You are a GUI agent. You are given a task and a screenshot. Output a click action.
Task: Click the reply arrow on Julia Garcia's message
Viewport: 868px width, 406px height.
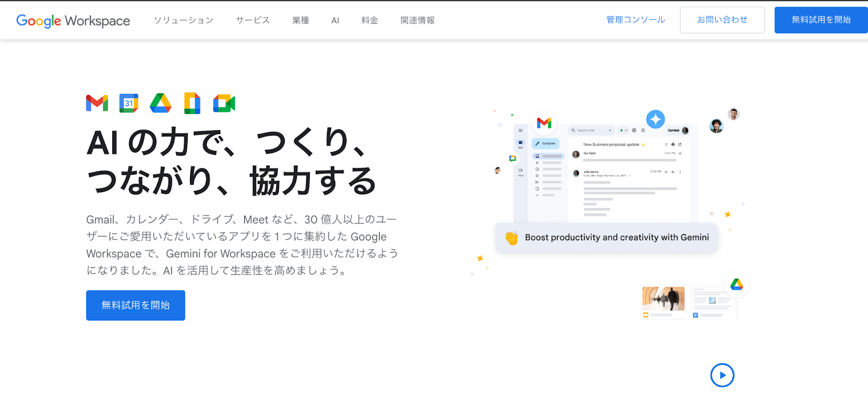coord(673,172)
